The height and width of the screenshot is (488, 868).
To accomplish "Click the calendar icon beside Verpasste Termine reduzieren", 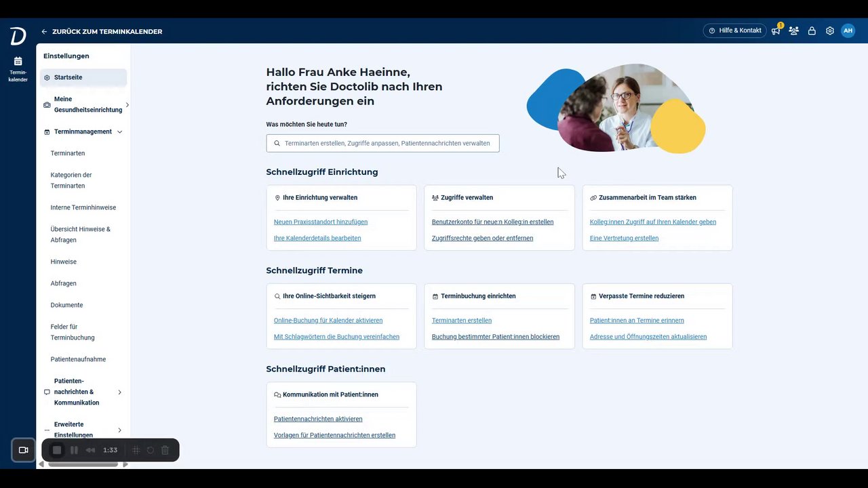I will [593, 296].
